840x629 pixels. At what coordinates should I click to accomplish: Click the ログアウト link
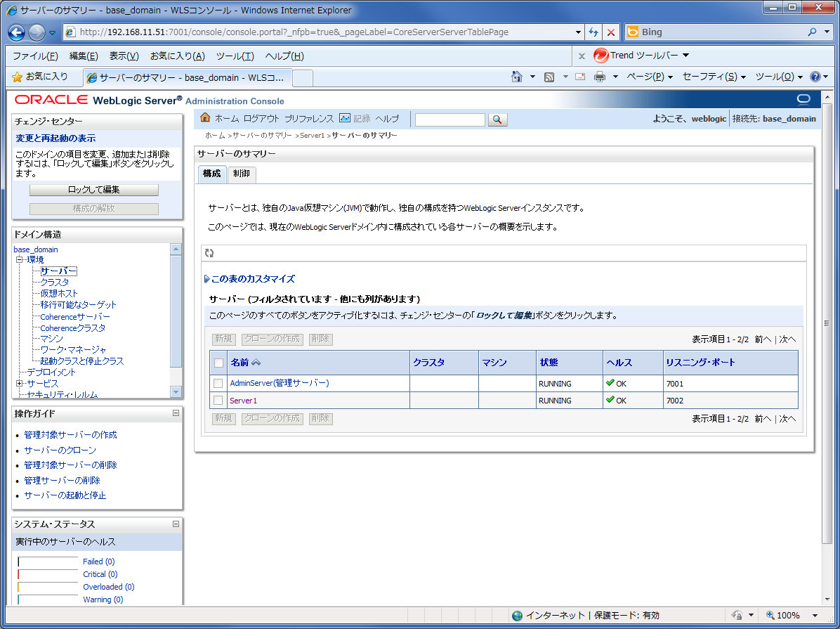(261, 119)
